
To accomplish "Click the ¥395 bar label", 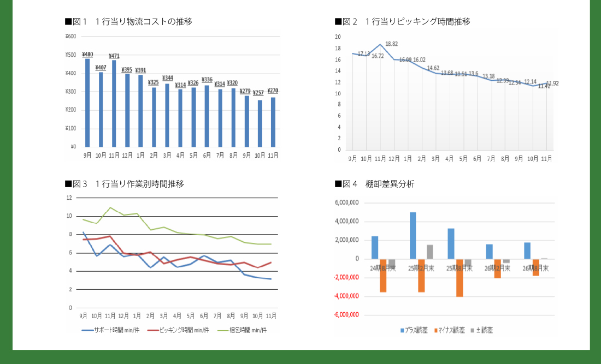I will pos(127,70).
